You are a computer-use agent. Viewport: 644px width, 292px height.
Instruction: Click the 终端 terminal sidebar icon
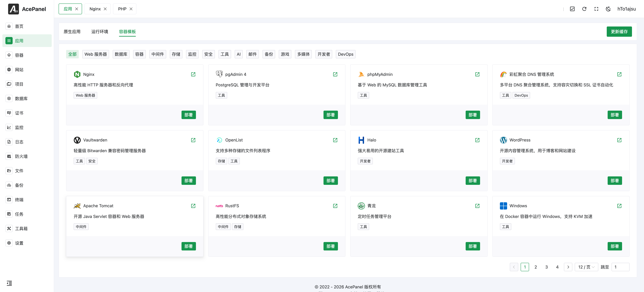9,200
